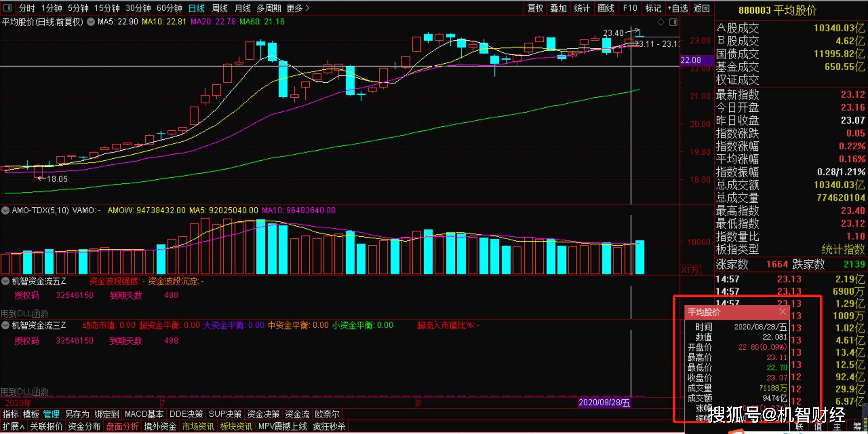Switch to MACD基本 template
868x434 pixels.
click(x=144, y=414)
